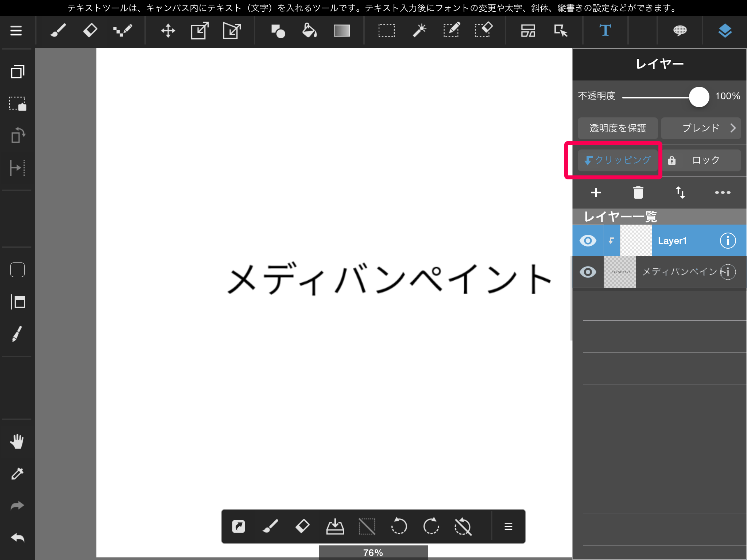This screenshot has height=560, width=747.
Task: Click the layer reorder arrows icon
Action: point(680,192)
